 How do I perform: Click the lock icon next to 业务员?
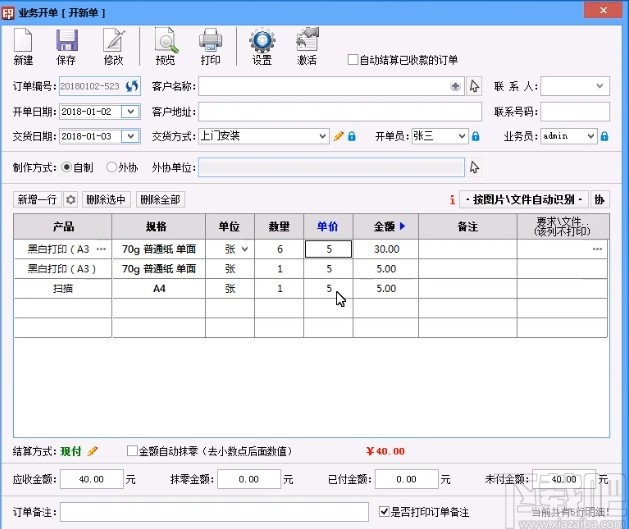tap(605, 136)
